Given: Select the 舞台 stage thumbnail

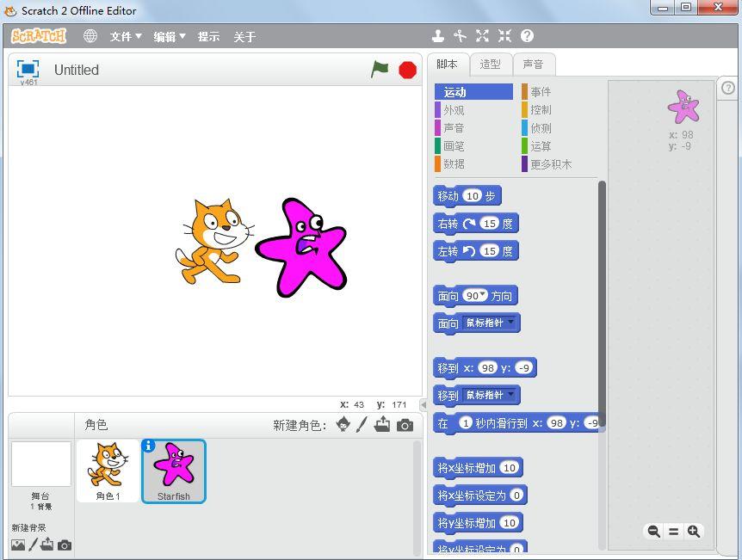Looking at the screenshot, I should pos(41,464).
